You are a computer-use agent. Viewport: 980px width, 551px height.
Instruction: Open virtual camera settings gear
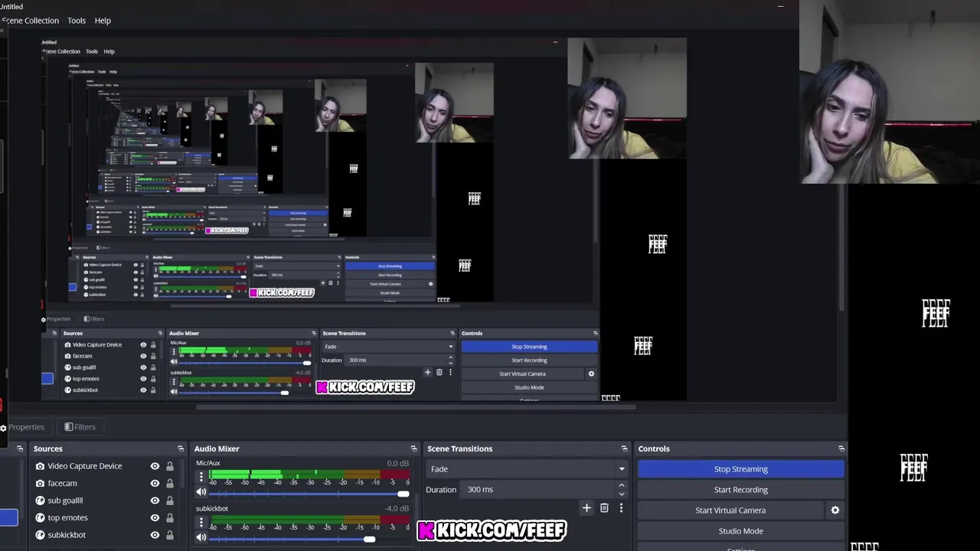[835, 510]
